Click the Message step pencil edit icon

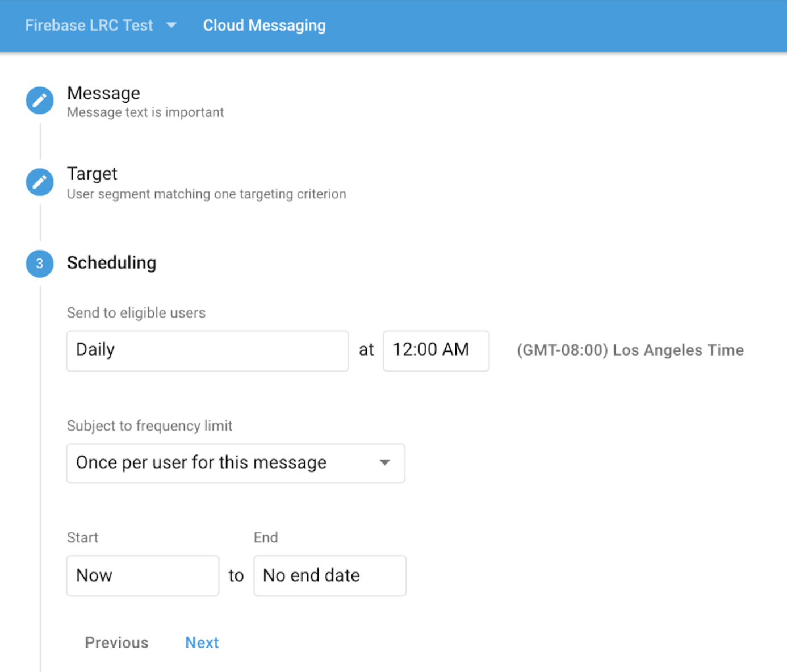click(x=40, y=101)
